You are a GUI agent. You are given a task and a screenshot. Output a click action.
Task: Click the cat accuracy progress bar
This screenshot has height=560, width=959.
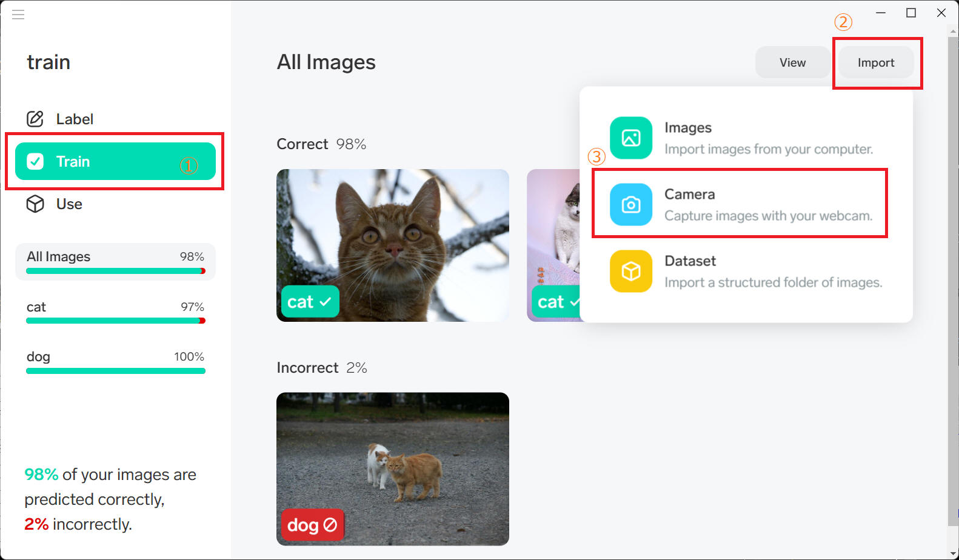(x=116, y=321)
